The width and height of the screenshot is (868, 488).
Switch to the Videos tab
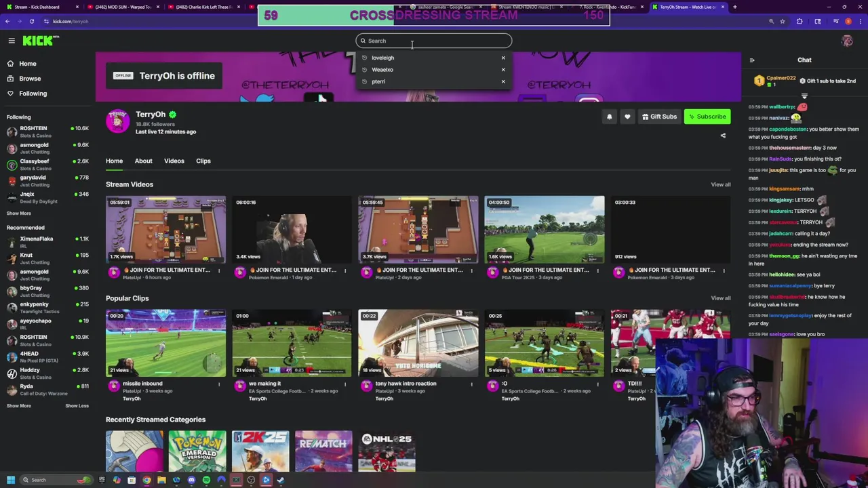(x=174, y=161)
